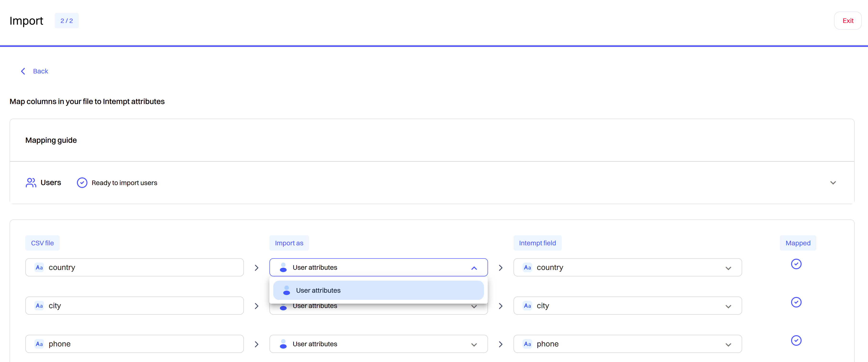Click the Aa type icon beside CSV phone
This screenshot has width=868, height=362.
(x=39, y=344)
